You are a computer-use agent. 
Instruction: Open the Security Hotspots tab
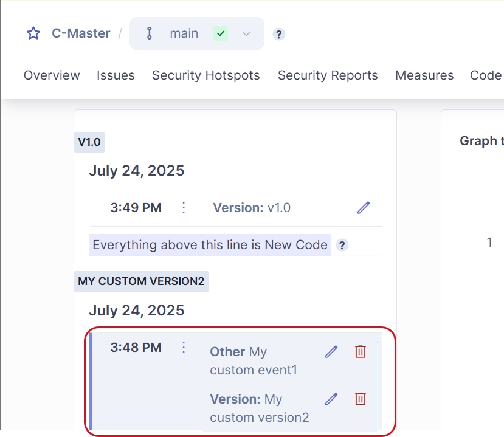[x=205, y=75]
